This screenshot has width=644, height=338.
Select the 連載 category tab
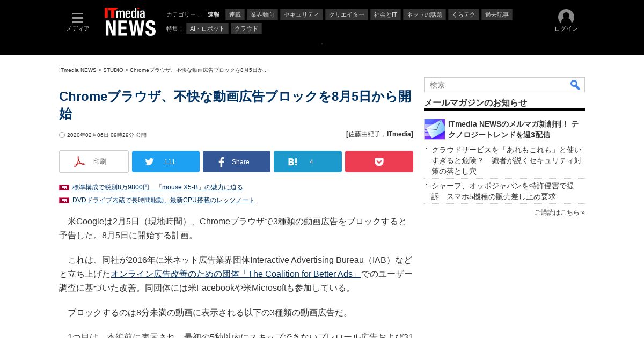(235, 14)
